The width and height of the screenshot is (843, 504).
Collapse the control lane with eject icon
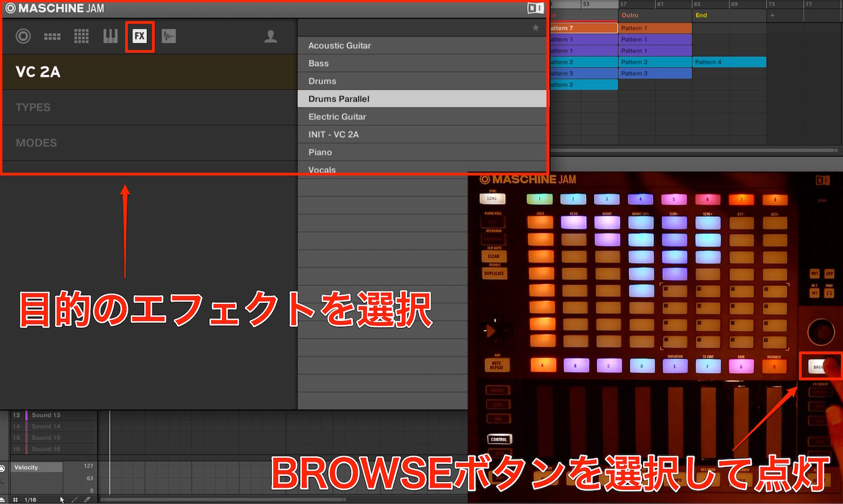pos(2,499)
